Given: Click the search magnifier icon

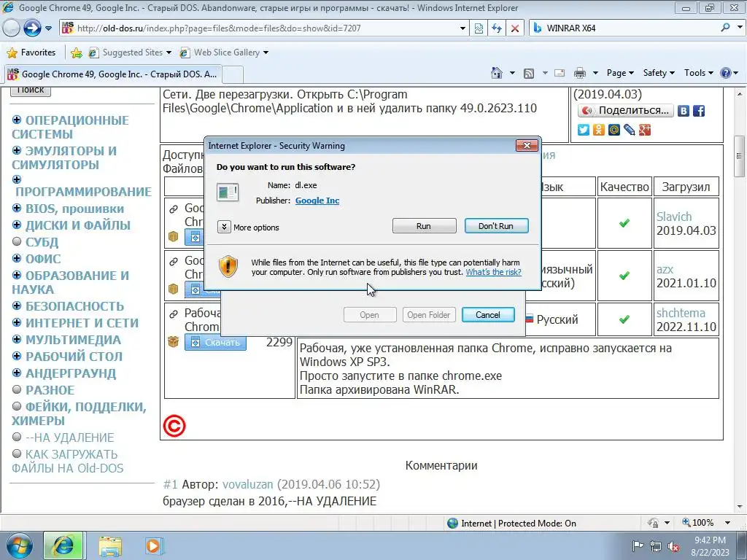Looking at the screenshot, I should point(726,28).
